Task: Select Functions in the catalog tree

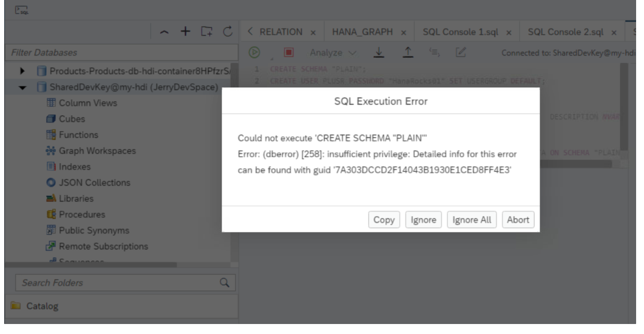Action: click(79, 135)
